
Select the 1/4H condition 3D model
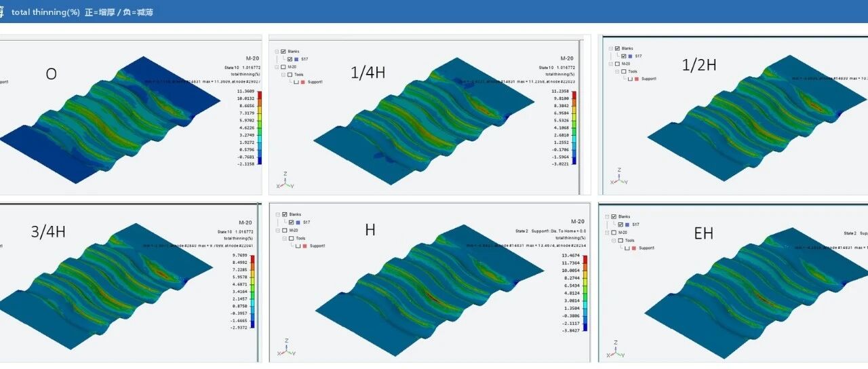click(425, 121)
